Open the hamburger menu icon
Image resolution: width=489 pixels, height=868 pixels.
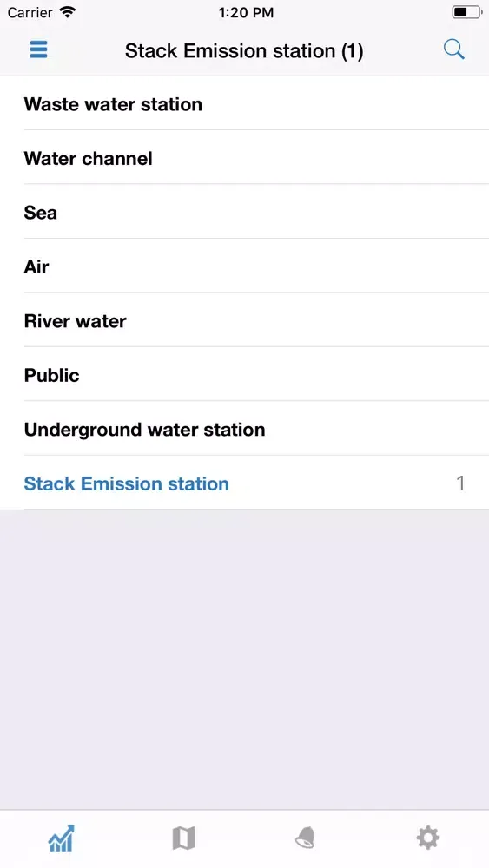click(x=38, y=49)
